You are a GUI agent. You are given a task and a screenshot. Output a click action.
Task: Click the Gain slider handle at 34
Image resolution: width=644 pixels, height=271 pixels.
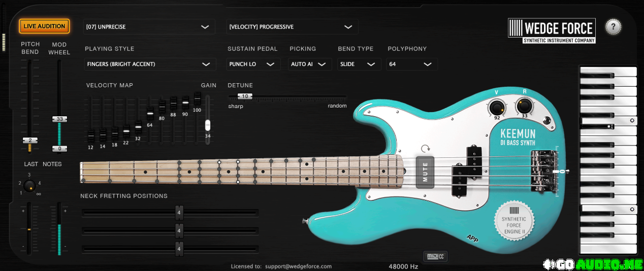click(207, 125)
